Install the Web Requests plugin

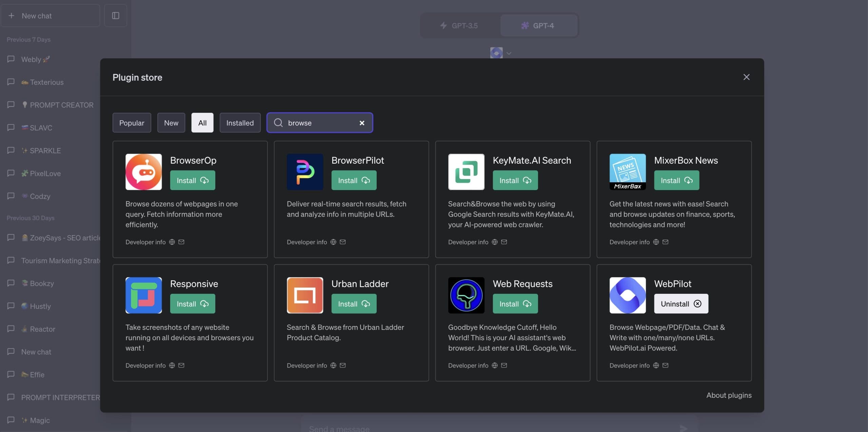515,304
